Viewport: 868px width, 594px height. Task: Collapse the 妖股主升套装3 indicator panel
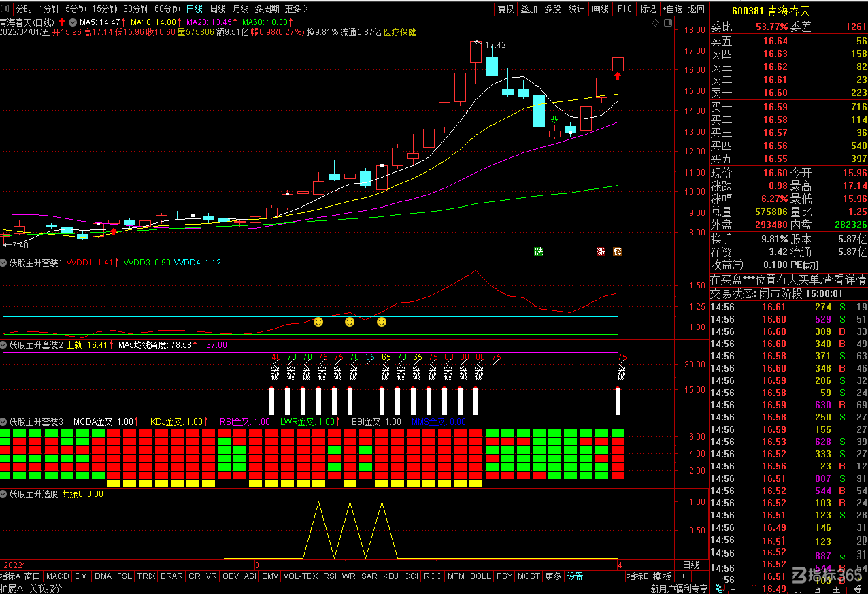[x=4, y=421]
